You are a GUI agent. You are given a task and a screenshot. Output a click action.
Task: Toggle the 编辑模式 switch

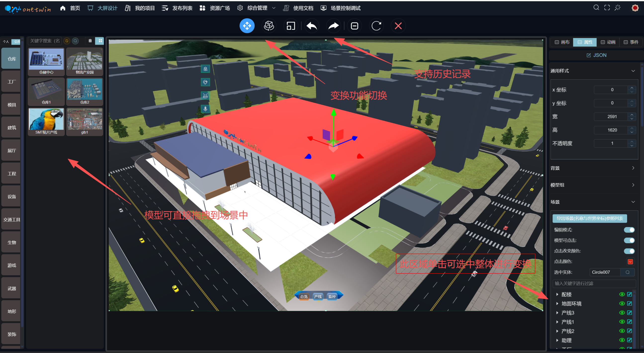tap(629, 230)
